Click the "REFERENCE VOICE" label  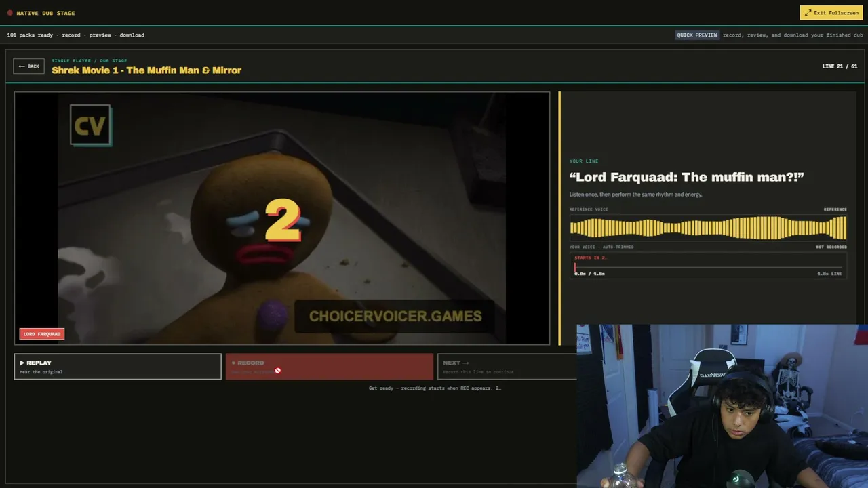(x=589, y=209)
